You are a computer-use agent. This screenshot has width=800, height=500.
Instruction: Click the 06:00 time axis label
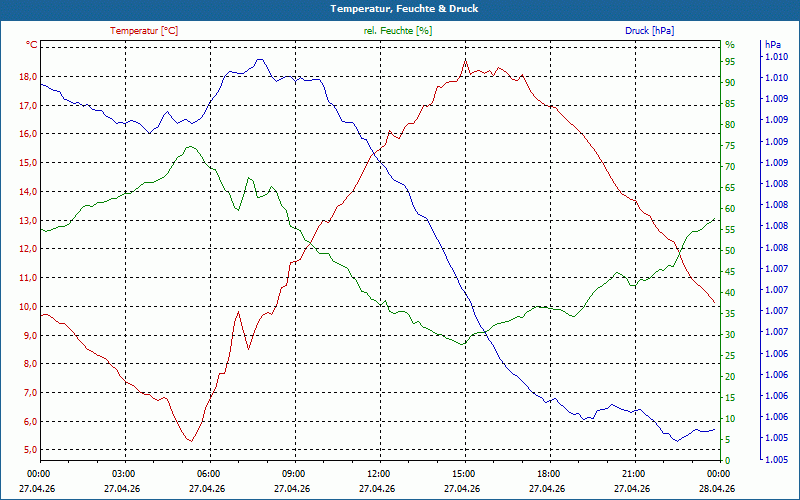click(208, 473)
